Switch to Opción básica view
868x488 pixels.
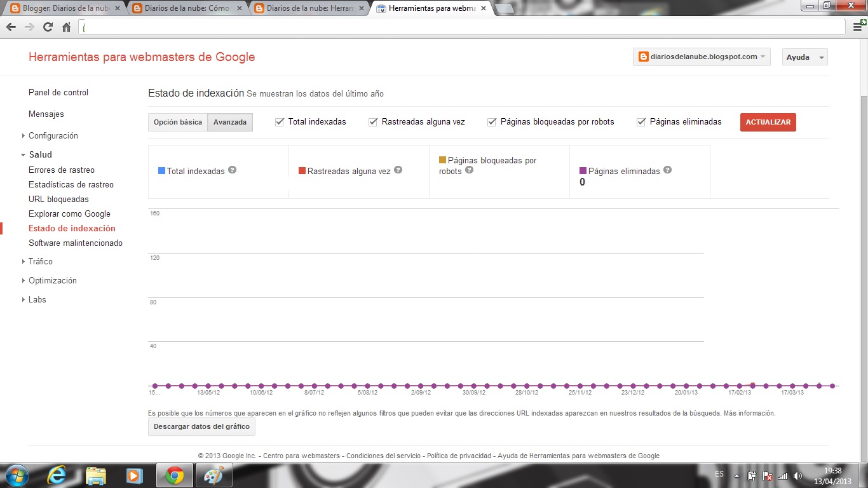coord(178,122)
